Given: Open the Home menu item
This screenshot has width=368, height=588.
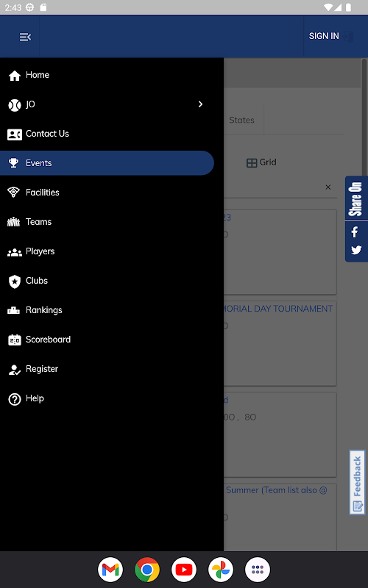Looking at the screenshot, I should pos(107,75).
